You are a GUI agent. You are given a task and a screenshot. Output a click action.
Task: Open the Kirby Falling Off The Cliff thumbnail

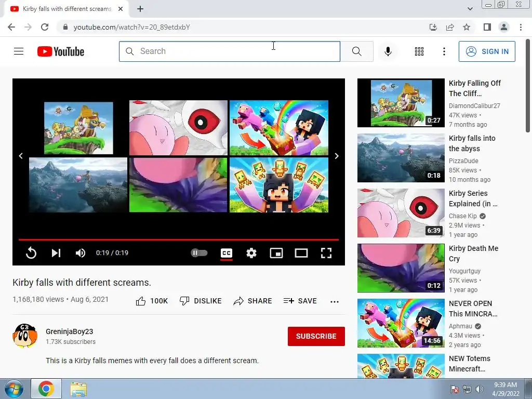(401, 103)
